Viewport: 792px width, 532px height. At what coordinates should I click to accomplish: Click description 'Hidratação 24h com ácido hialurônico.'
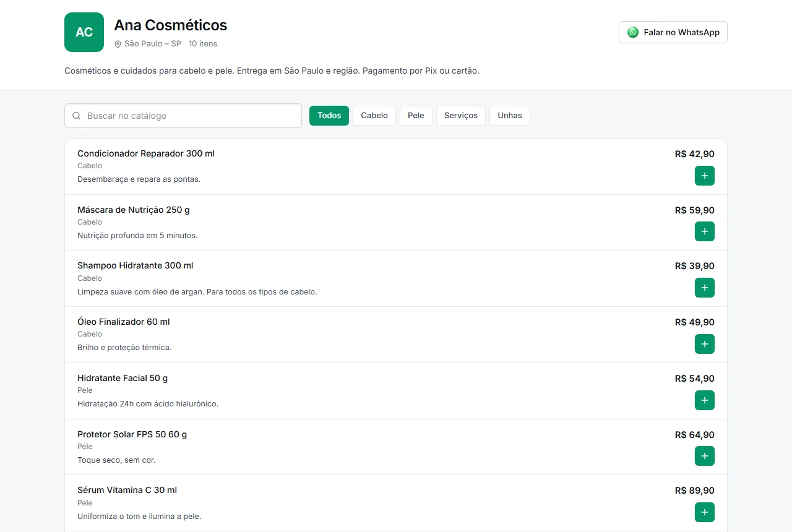tap(148, 404)
